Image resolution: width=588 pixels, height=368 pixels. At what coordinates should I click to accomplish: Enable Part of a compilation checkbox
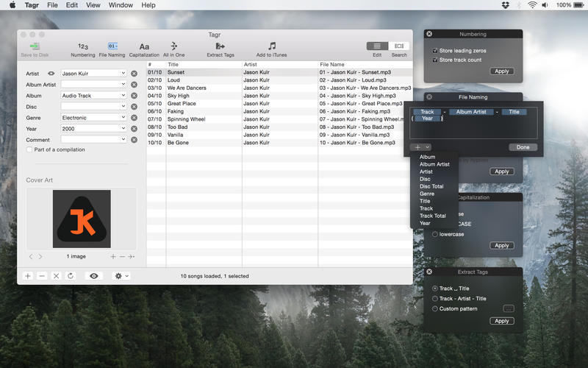[29, 150]
